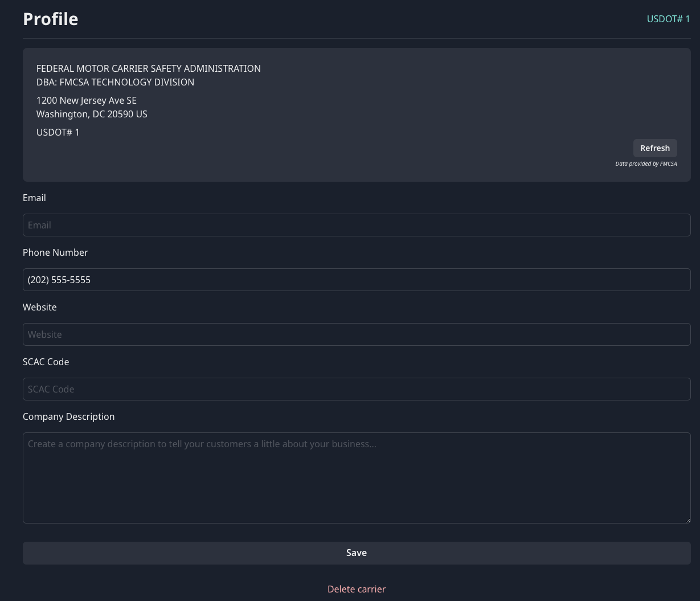Click the Delete carrier link
The height and width of the screenshot is (601, 700).
click(x=357, y=589)
